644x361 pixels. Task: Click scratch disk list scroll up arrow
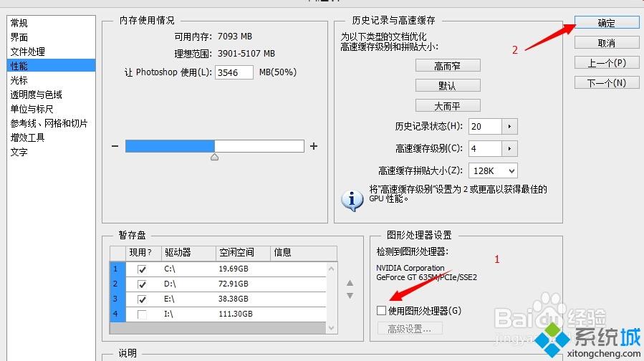click(x=332, y=269)
